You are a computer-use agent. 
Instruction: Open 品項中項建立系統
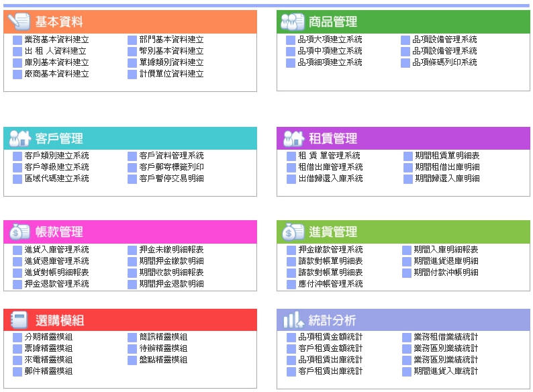point(330,51)
